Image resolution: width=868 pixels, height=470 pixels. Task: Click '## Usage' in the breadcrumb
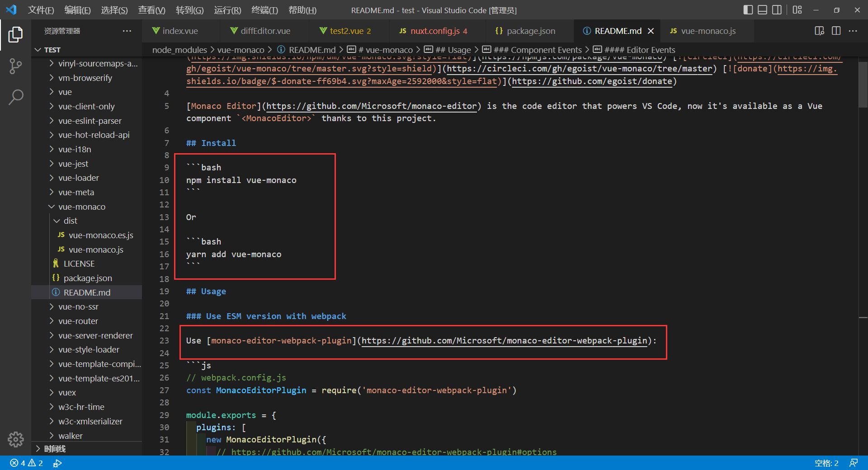447,50
